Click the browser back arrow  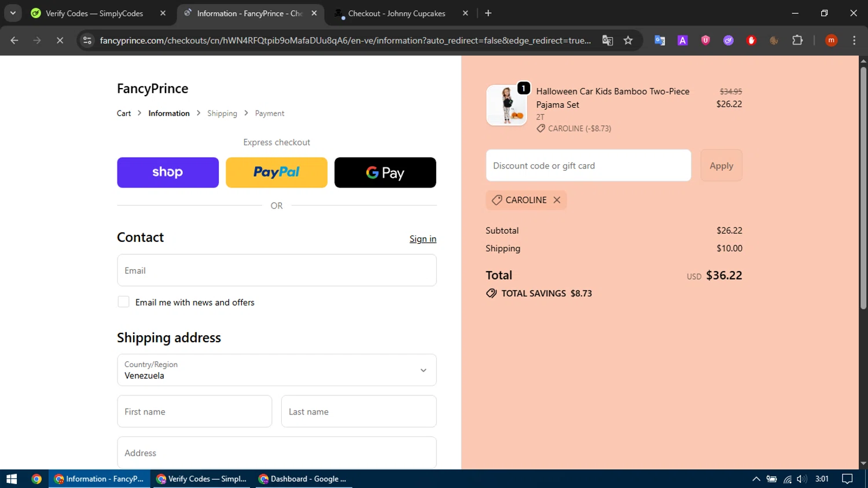14,41
